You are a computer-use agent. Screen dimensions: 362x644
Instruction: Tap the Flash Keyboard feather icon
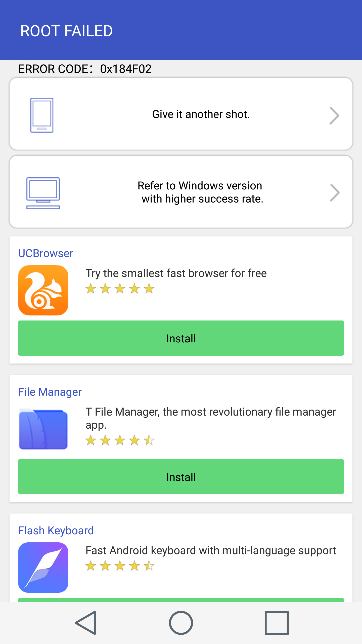tap(43, 567)
